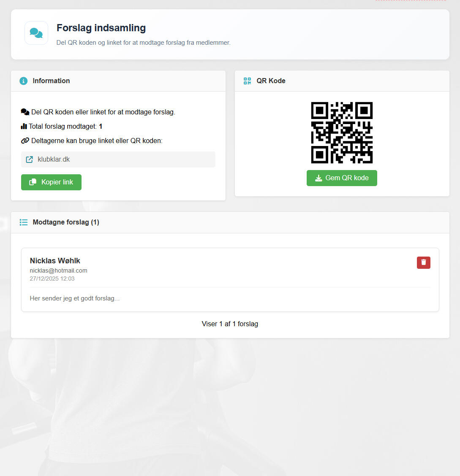The height and width of the screenshot is (476, 460).
Task: Select the klubklar.dk link field
Action: (118, 160)
